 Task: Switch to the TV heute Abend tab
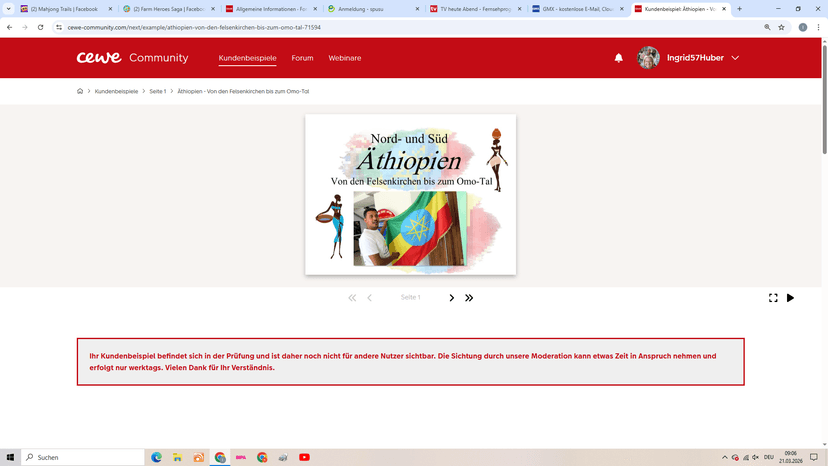pos(475,9)
